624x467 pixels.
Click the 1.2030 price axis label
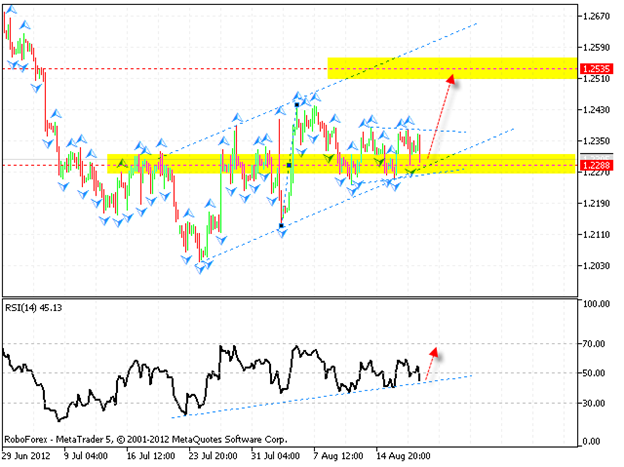pos(596,266)
